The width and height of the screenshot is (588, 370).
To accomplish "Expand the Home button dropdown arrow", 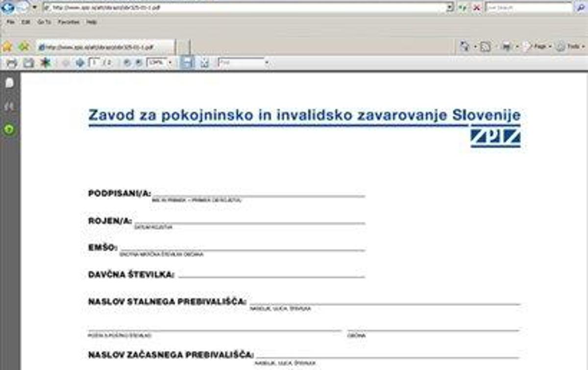I will tap(475, 47).
